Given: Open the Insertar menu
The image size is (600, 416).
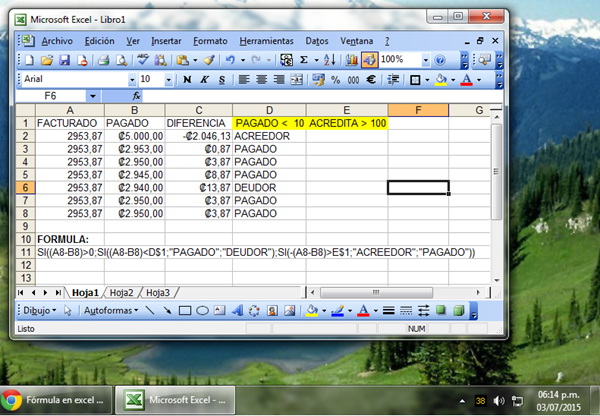Looking at the screenshot, I should tap(166, 41).
